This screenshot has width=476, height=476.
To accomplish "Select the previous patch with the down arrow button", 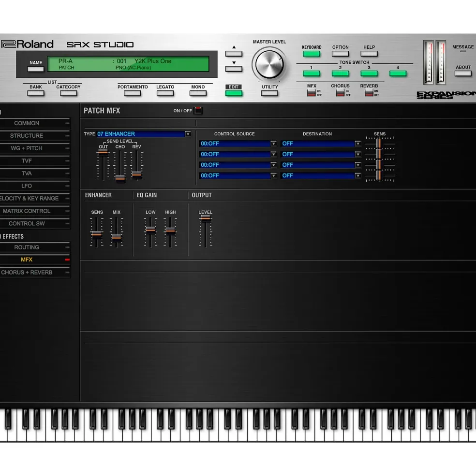I will click(x=234, y=69).
